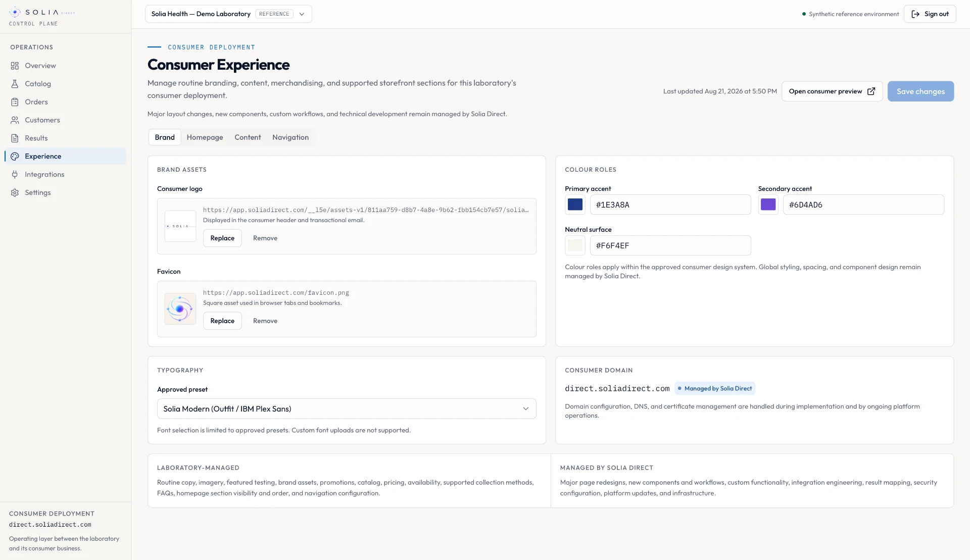This screenshot has height=560, width=970.
Task: Open the Results section
Action: click(65, 138)
